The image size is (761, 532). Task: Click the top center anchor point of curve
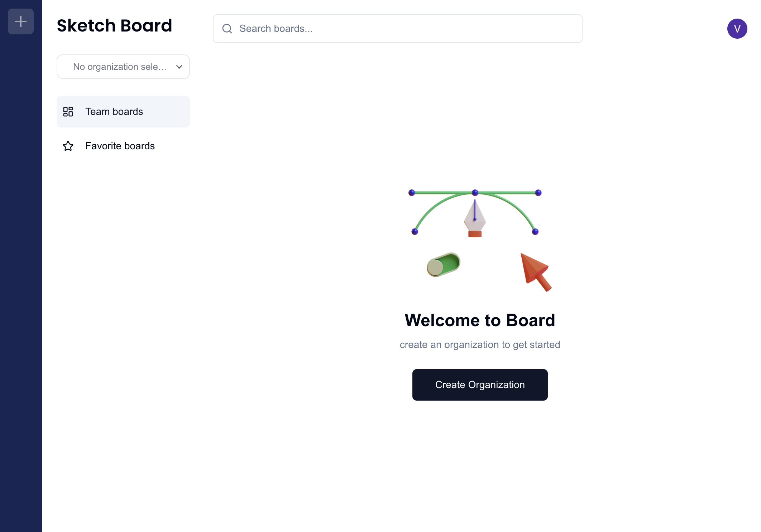pos(475,193)
